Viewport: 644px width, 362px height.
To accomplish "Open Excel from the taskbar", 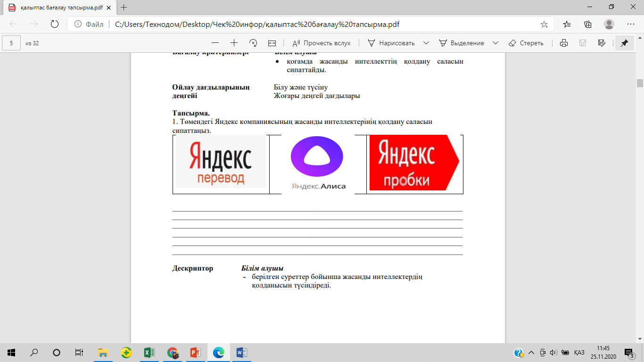I will coord(149,353).
